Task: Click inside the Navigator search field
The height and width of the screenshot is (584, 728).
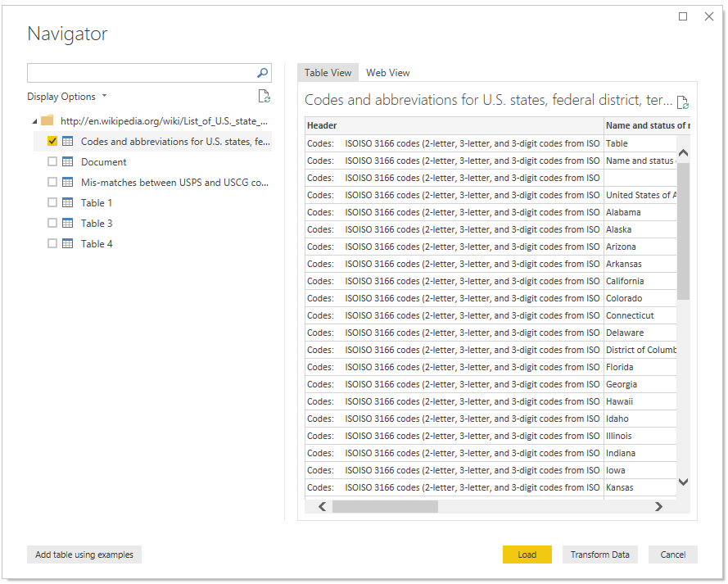Action: click(141, 73)
